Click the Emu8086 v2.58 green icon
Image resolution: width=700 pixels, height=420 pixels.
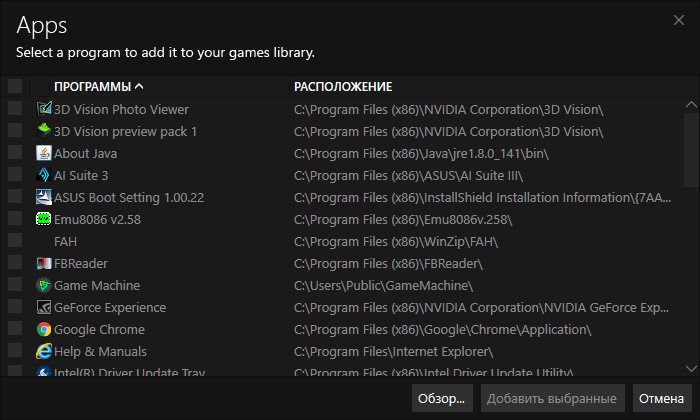tap(44, 219)
